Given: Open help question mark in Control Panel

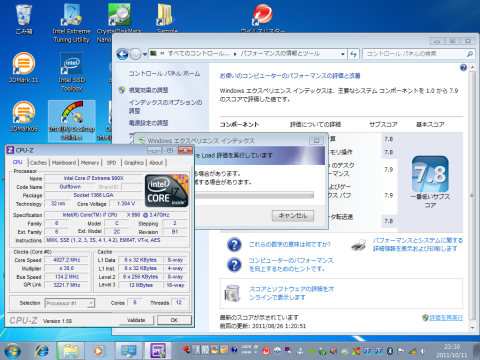Looking at the screenshot, I should click(x=463, y=68).
